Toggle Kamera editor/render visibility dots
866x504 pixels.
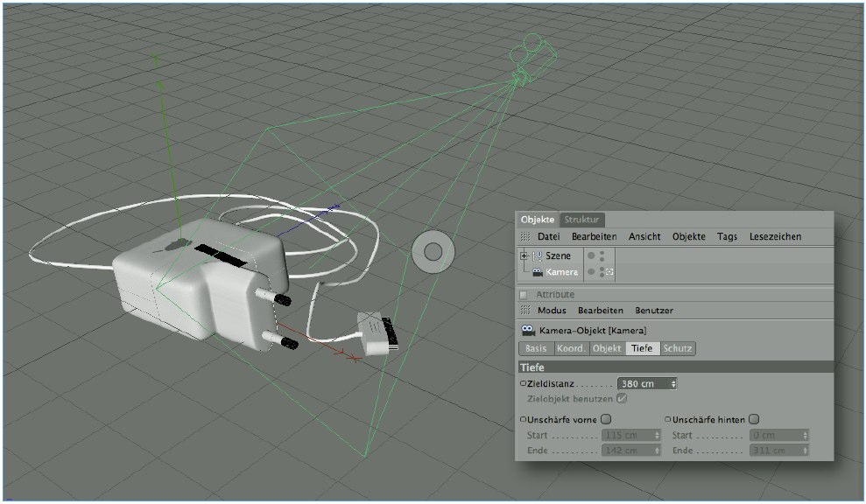click(602, 271)
